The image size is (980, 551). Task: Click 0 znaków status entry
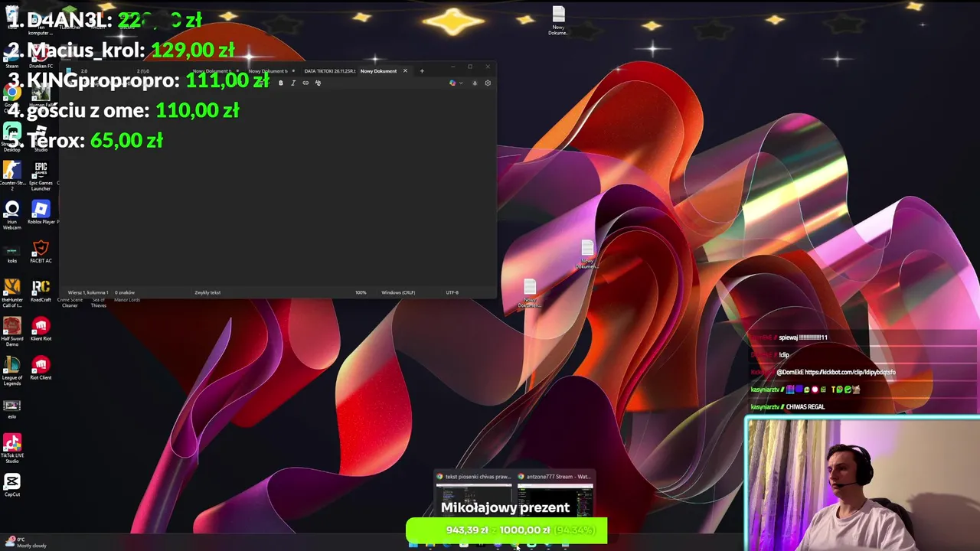click(x=125, y=292)
